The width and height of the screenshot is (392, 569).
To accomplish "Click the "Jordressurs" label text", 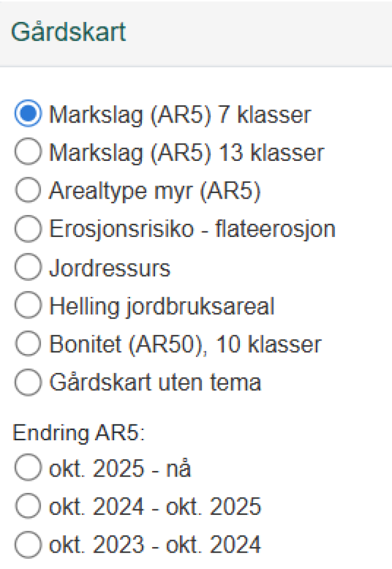I will 110,268.
